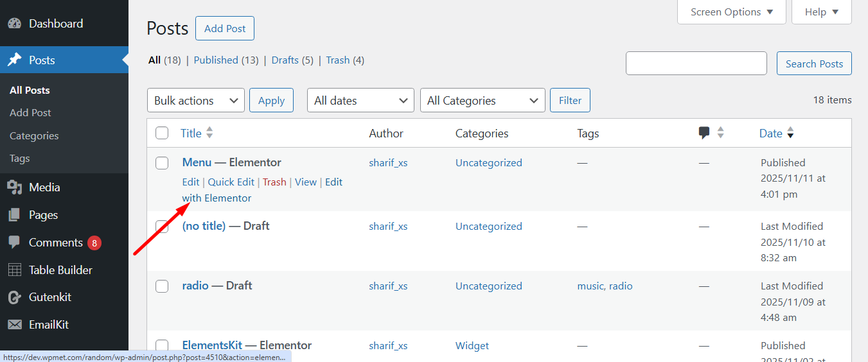This screenshot has height=362, width=868.
Task: Select the radio post checkbox
Action: (x=162, y=286)
